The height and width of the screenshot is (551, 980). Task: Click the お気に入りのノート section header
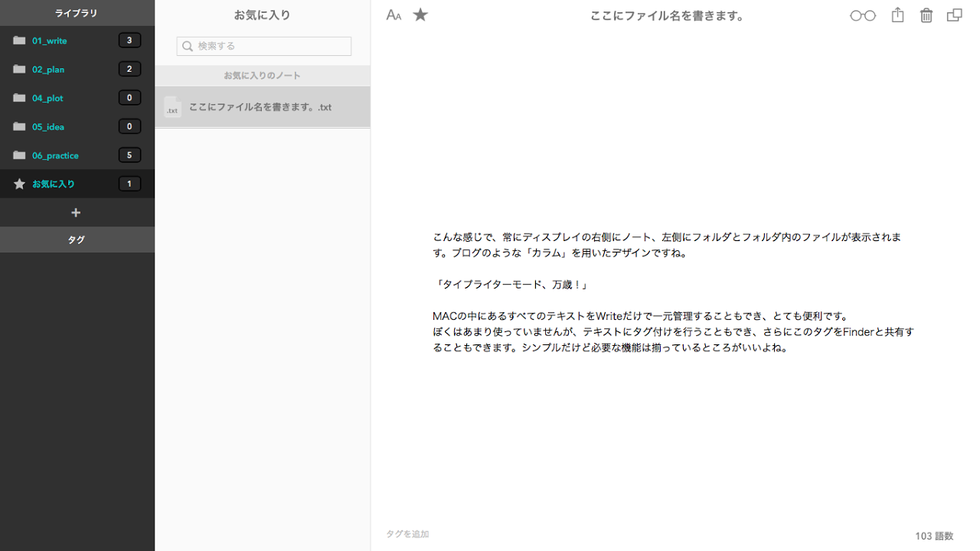click(263, 76)
